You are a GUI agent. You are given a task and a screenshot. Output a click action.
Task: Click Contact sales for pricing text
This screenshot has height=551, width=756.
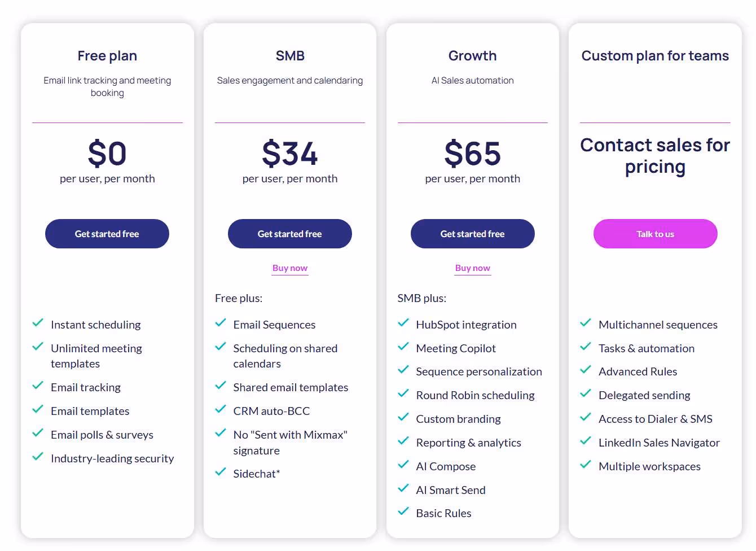655,156
